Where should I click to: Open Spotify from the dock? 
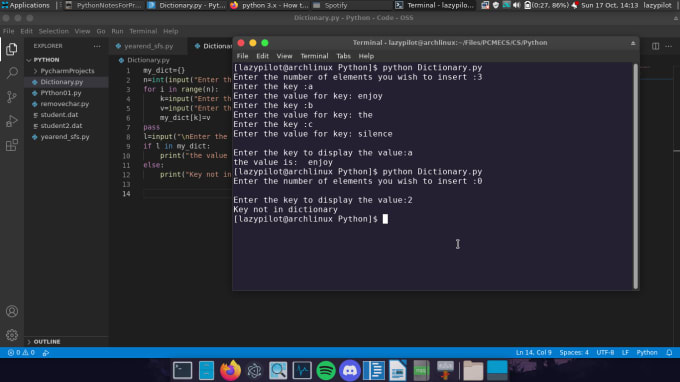[x=326, y=371]
